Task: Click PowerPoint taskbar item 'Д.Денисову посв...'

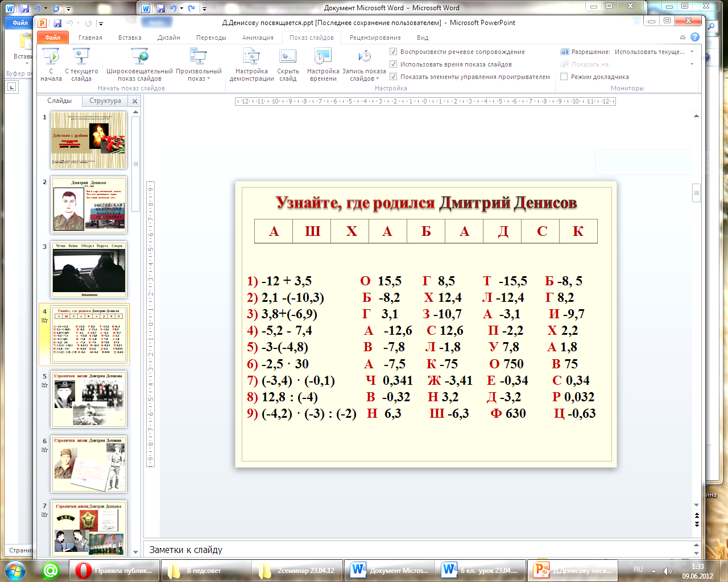Action: [572, 570]
